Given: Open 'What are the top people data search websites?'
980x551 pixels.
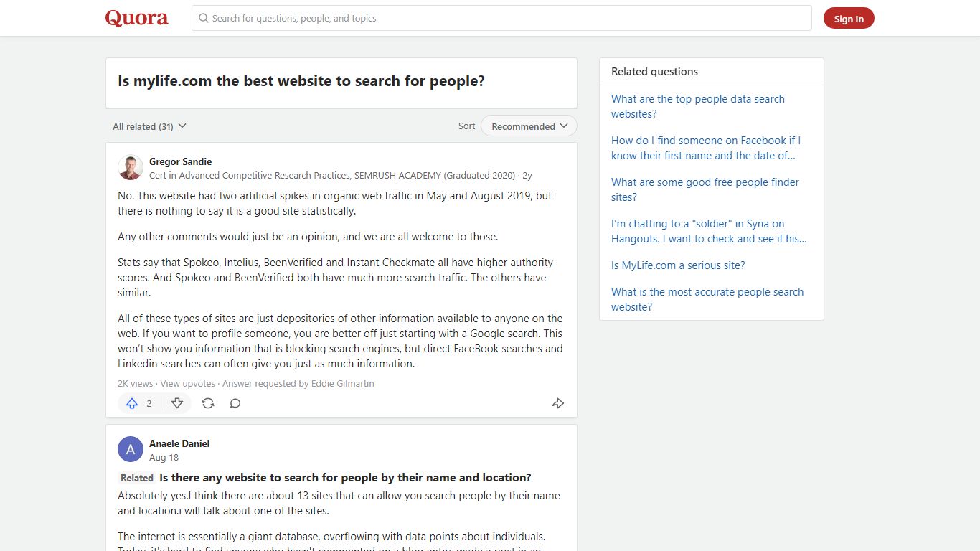Looking at the screenshot, I should click(x=698, y=106).
